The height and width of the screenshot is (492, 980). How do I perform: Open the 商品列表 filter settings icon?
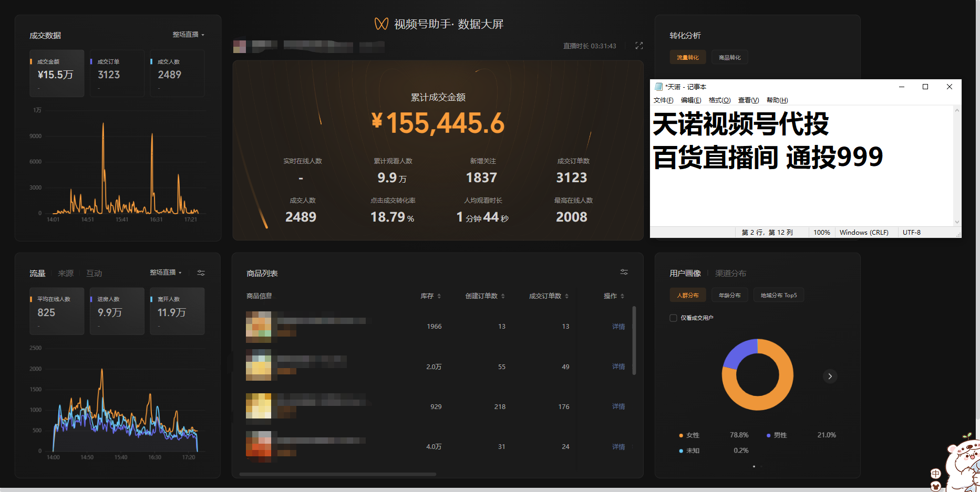pyautogui.click(x=624, y=272)
